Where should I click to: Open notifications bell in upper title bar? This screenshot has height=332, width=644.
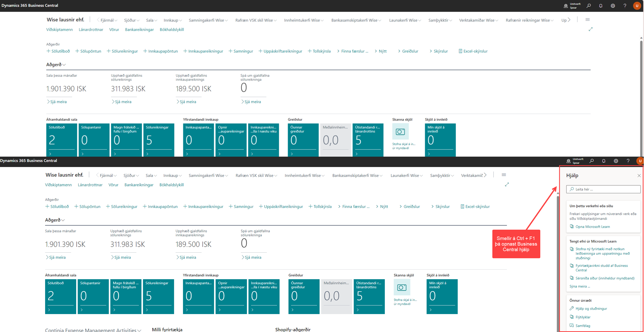click(x=601, y=6)
